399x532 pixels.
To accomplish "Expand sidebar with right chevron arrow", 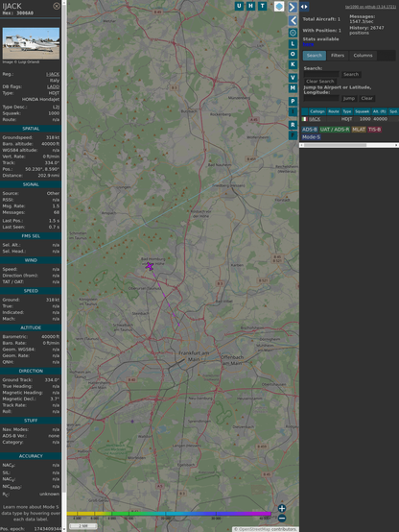I will 293,7.
